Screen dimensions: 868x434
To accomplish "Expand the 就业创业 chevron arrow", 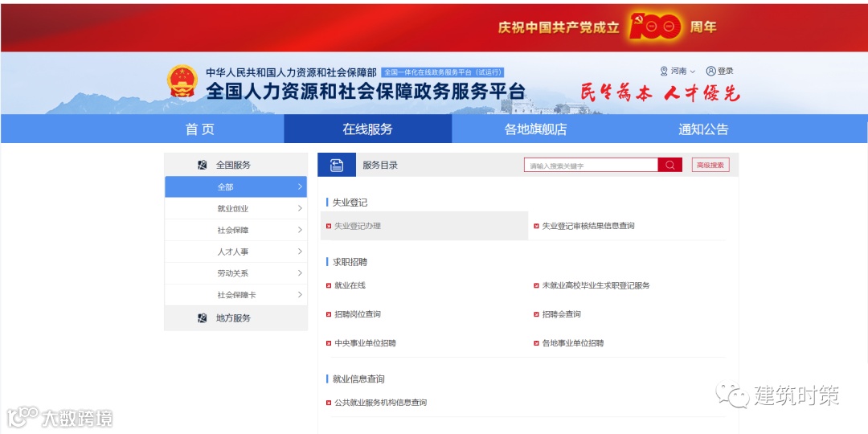I will [x=300, y=209].
